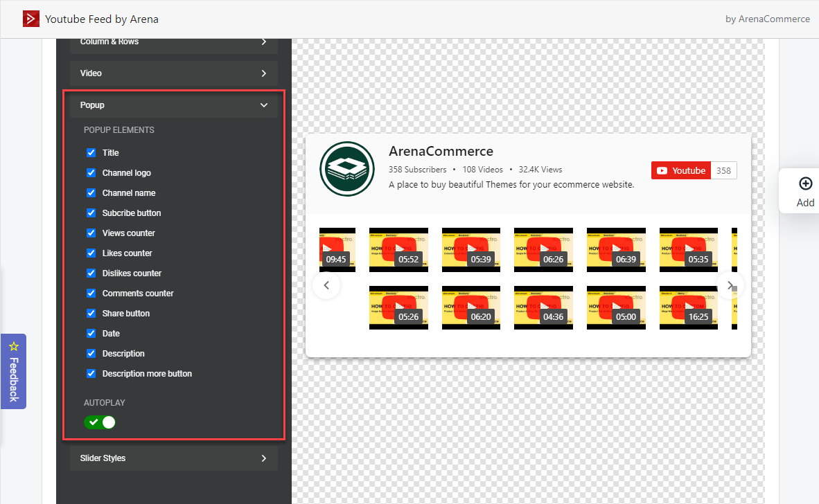The height and width of the screenshot is (504, 819).
Task: Uncheck the Comments counter checkbox
Action: (x=91, y=294)
